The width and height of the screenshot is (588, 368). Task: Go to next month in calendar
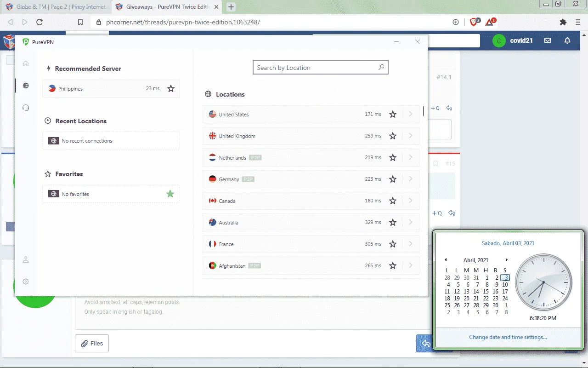pos(507,260)
